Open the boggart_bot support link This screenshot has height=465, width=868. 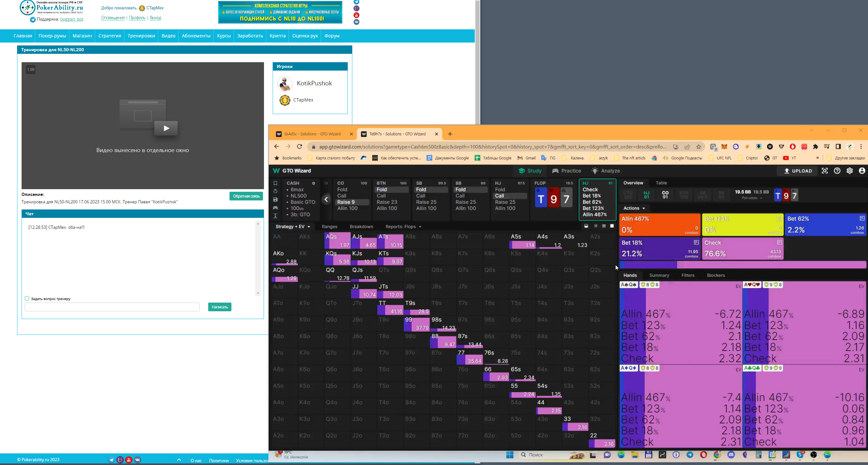click(72, 19)
